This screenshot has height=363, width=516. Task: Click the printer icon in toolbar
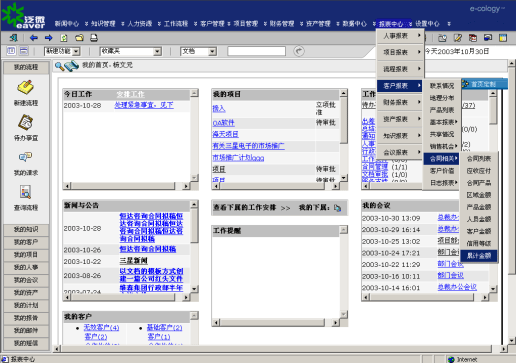[x=94, y=38]
